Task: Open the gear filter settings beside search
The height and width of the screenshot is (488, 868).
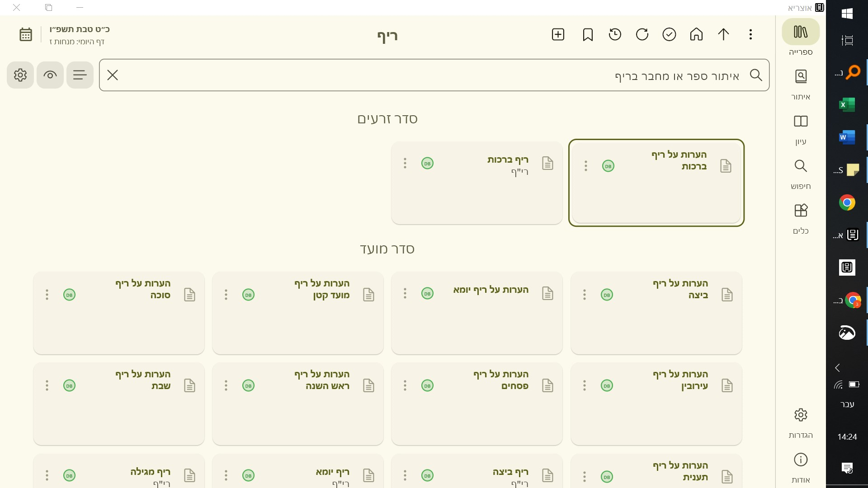Action: pyautogui.click(x=20, y=75)
